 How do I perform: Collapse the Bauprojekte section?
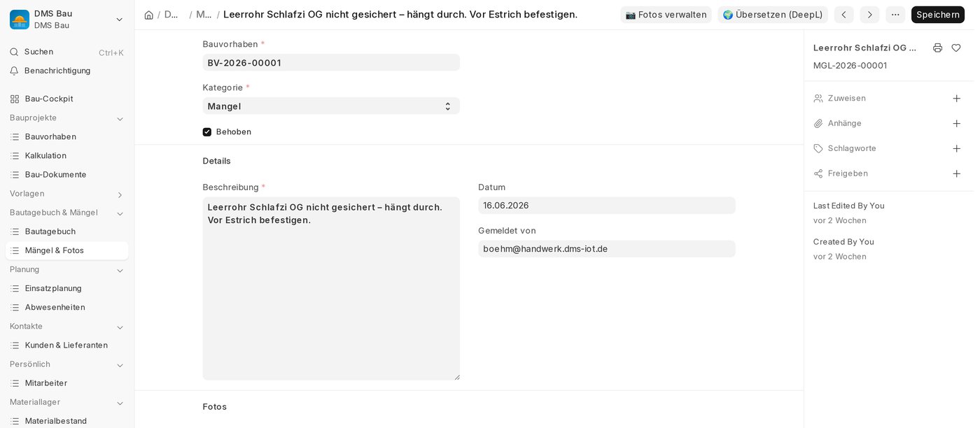tap(120, 118)
